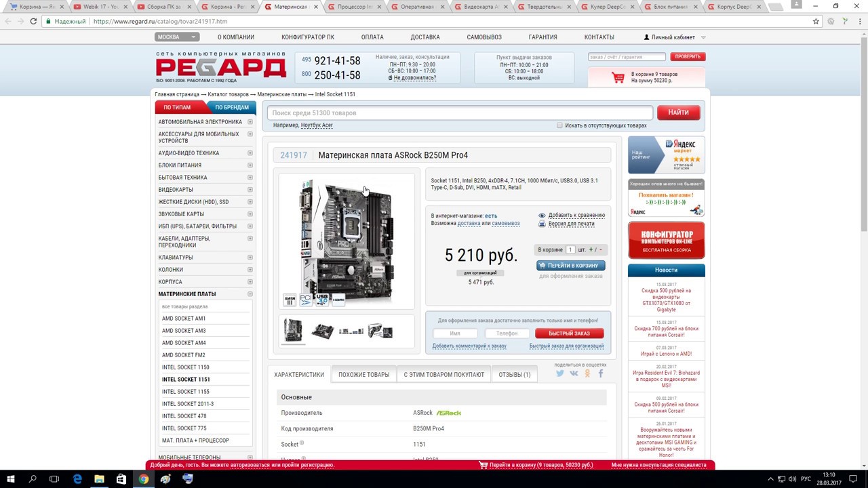Screen dimensions: 868x488
Task: Select the retail box product thumbnail
Action: tap(380, 331)
